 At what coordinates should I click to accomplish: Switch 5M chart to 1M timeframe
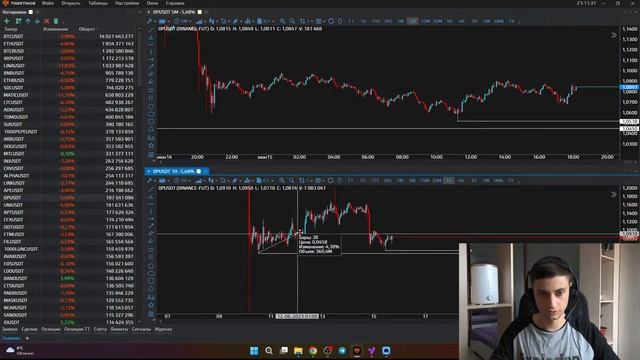400,21
